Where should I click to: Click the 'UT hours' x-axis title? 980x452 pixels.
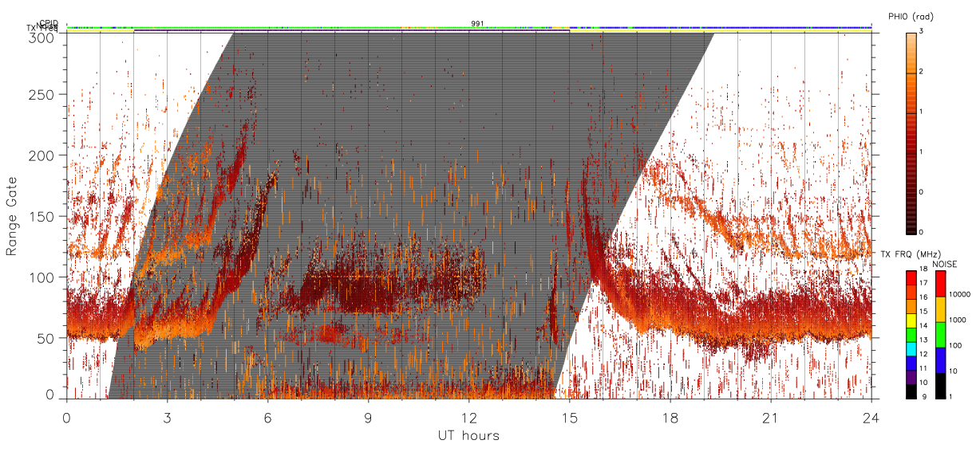[x=468, y=435]
